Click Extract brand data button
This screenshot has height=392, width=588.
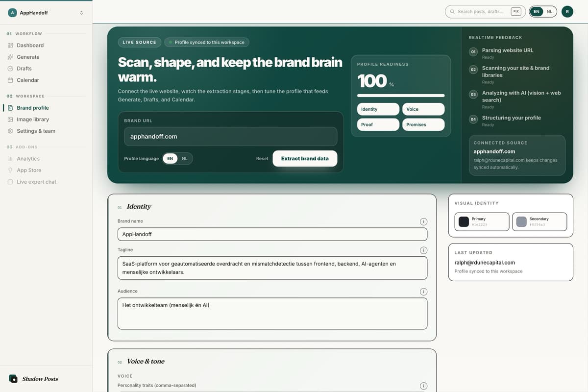305,158
